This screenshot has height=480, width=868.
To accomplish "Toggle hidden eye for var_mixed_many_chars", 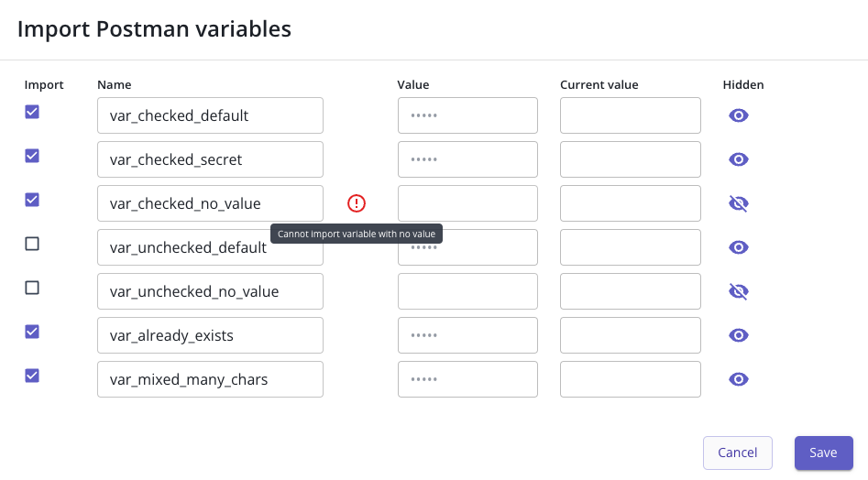I will pos(739,379).
